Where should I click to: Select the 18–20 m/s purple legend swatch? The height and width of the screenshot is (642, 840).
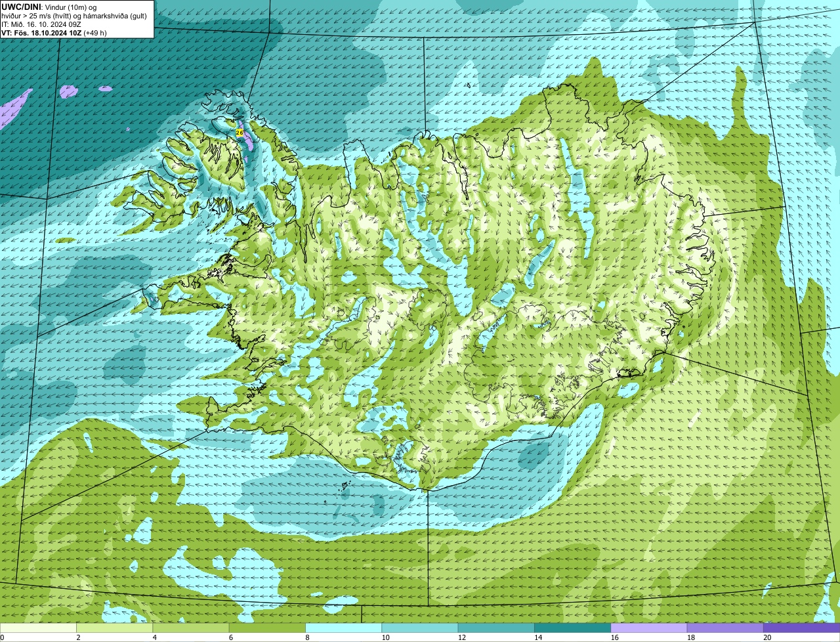pyautogui.click(x=725, y=628)
